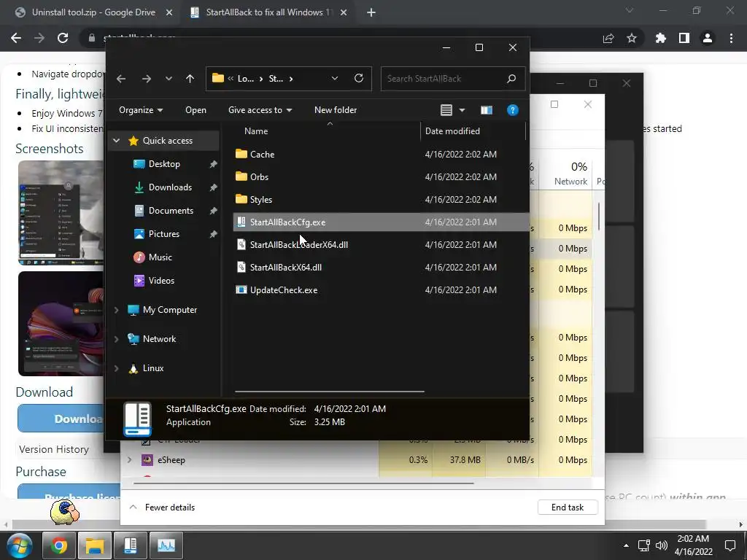Select Downloads in Quick access
747x560 pixels.
point(169,187)
